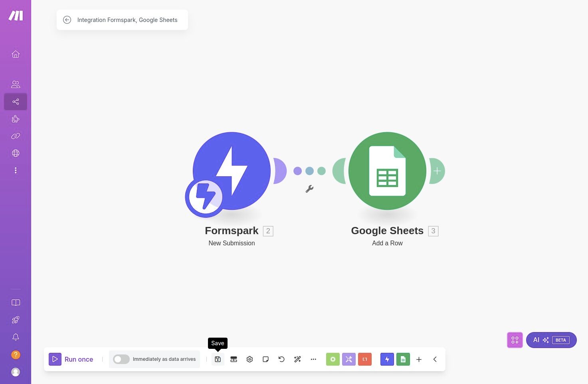Toggle the scenario scheduling switch
Viewport: 588px width, 384px height.
point(121,359)
